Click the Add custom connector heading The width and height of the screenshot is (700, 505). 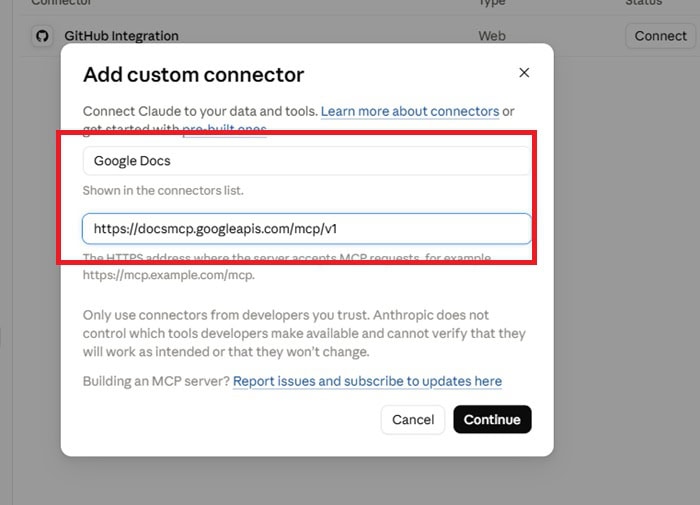tap(193, 75)
